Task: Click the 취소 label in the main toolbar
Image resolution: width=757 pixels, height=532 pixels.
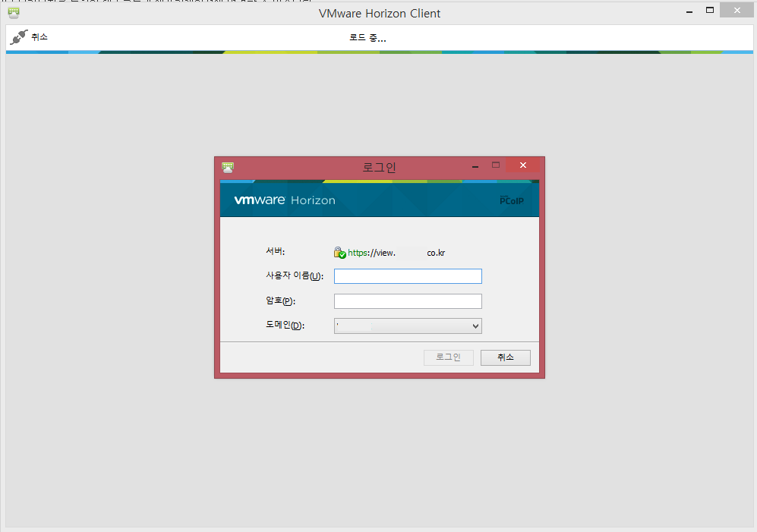Action: tap(39, 36)
